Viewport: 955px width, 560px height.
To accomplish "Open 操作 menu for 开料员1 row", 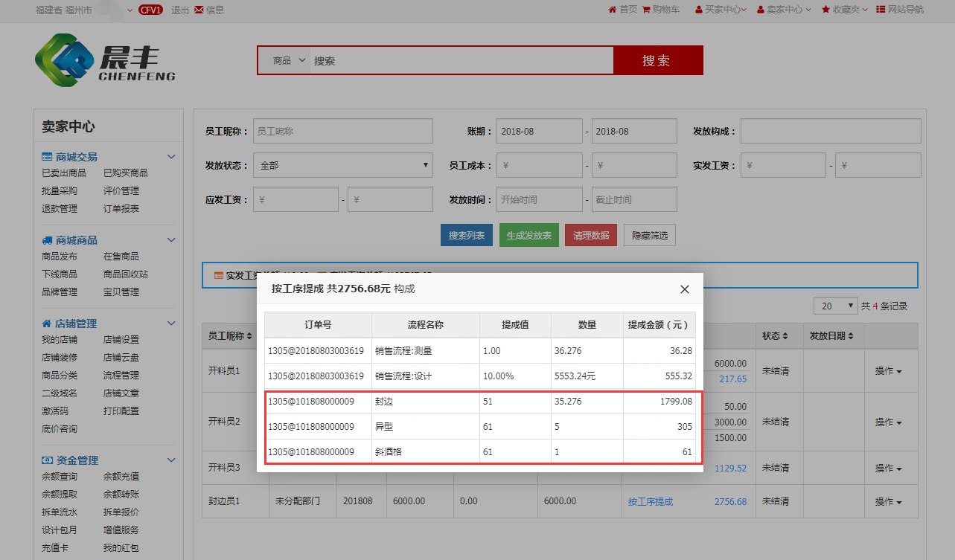I will coord(889,371).
